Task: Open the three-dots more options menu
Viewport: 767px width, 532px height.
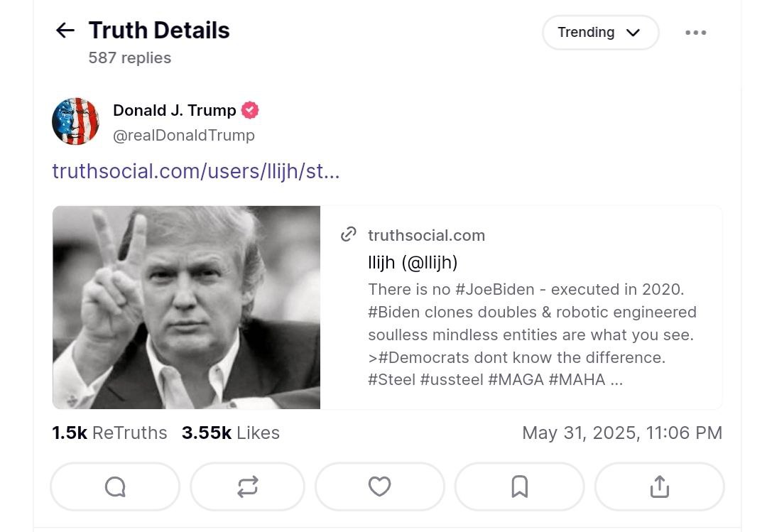Action: [x=695, y=33]
